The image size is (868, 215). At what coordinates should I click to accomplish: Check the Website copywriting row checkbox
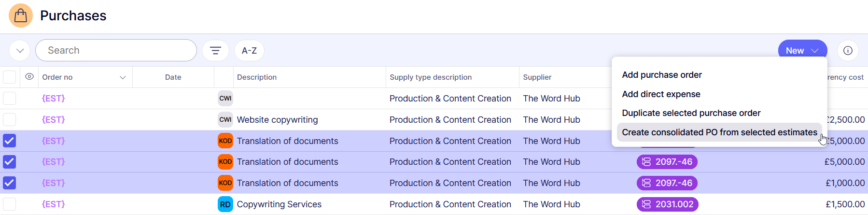click(10, 120)
